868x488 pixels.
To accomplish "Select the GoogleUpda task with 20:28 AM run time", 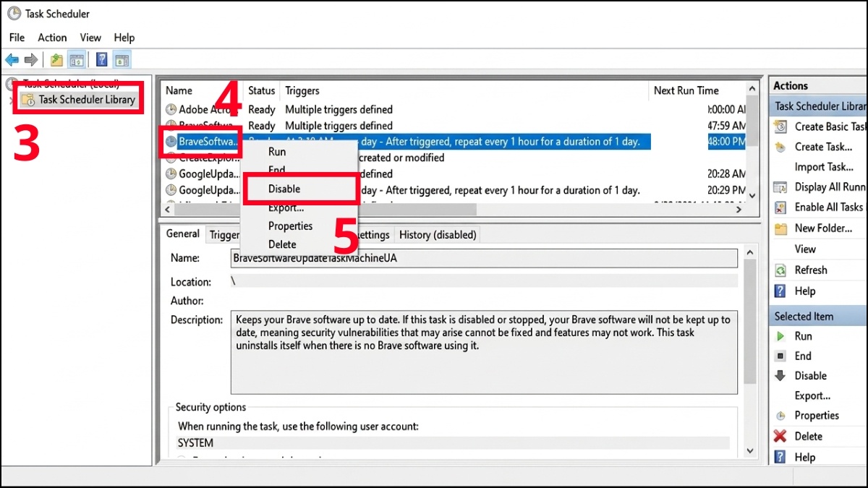I will click(x=454, y=174).
